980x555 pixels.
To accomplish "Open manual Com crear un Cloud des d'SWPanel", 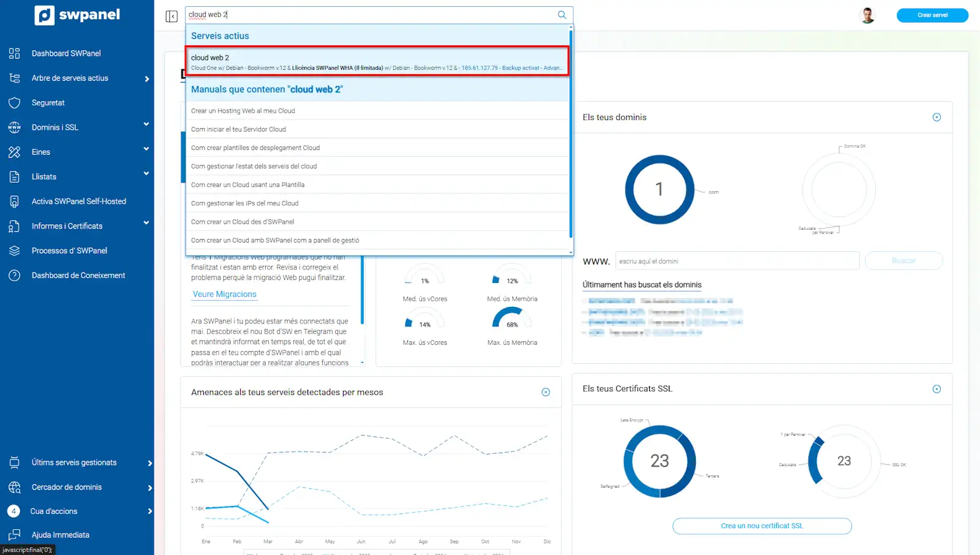I will (x=377, y=222).
